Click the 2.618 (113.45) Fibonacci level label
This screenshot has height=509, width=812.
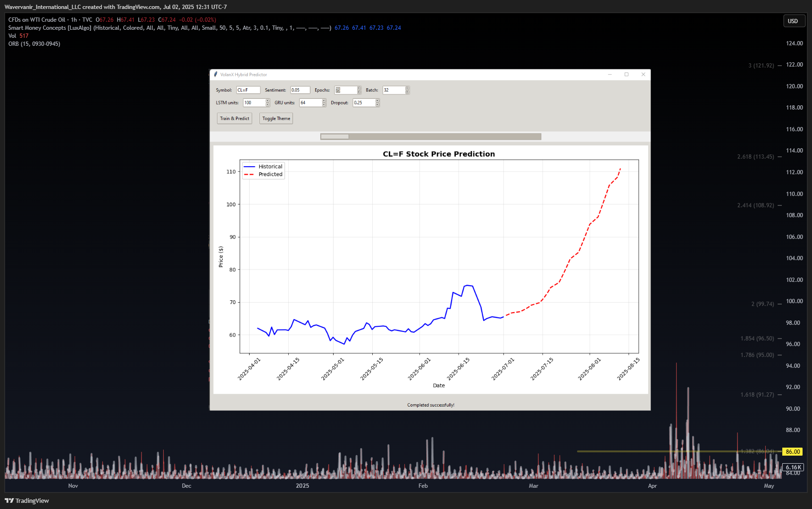[x=755, y=157]
